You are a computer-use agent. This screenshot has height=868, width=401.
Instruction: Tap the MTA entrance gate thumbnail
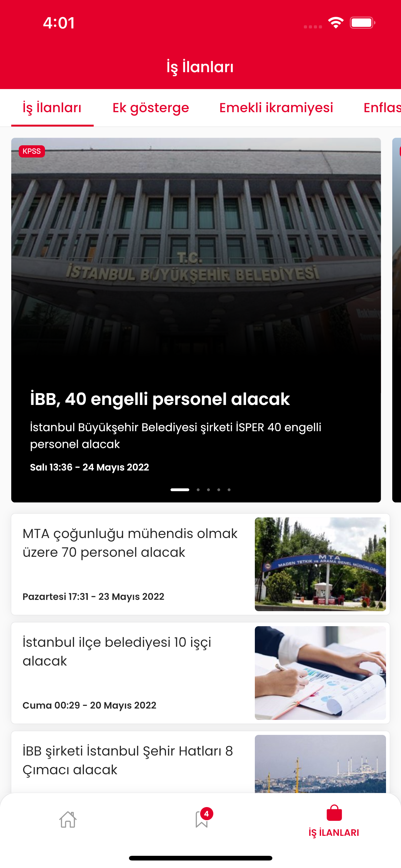(320, 564)
